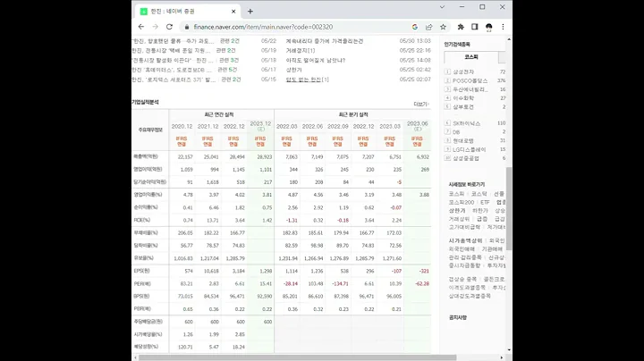
Task: Open the Chrome three-dot menu
Action: (x=503, y=27)
